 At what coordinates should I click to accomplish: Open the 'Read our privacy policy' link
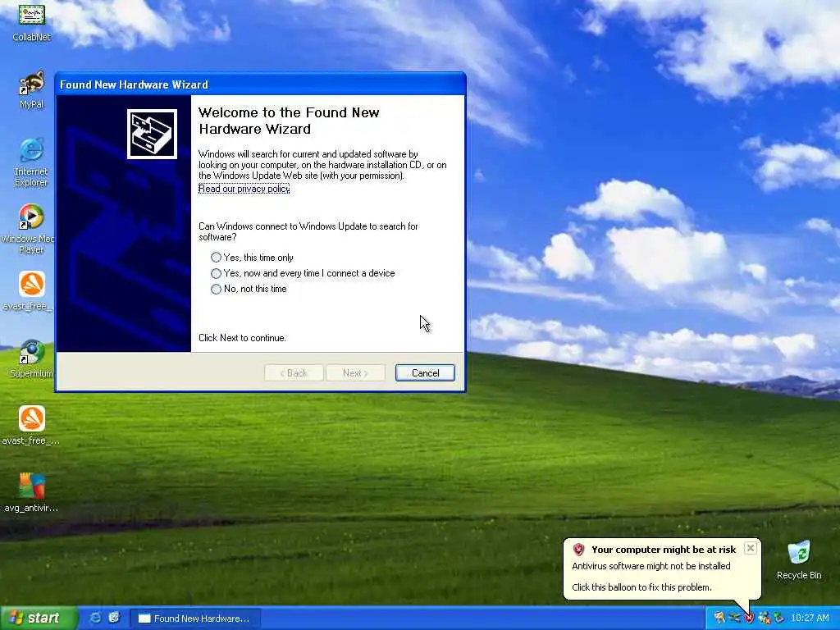pos(244,189)
